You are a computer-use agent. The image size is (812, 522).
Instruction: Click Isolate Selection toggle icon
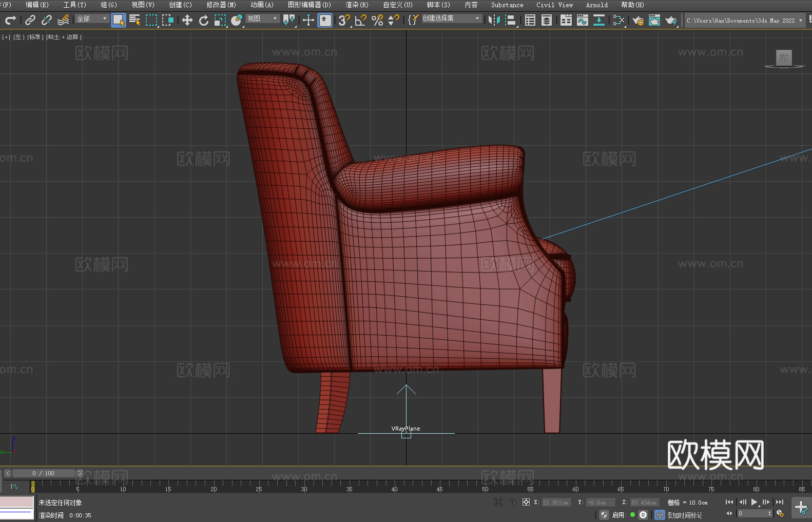[498, 502]
